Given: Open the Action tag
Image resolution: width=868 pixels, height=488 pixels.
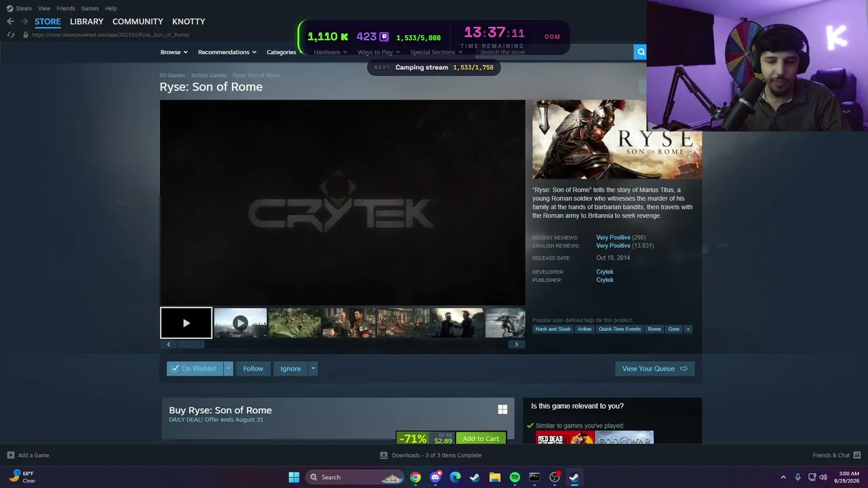Looking at the screenshot, I should pyautogui.click(x=585, y=329).
